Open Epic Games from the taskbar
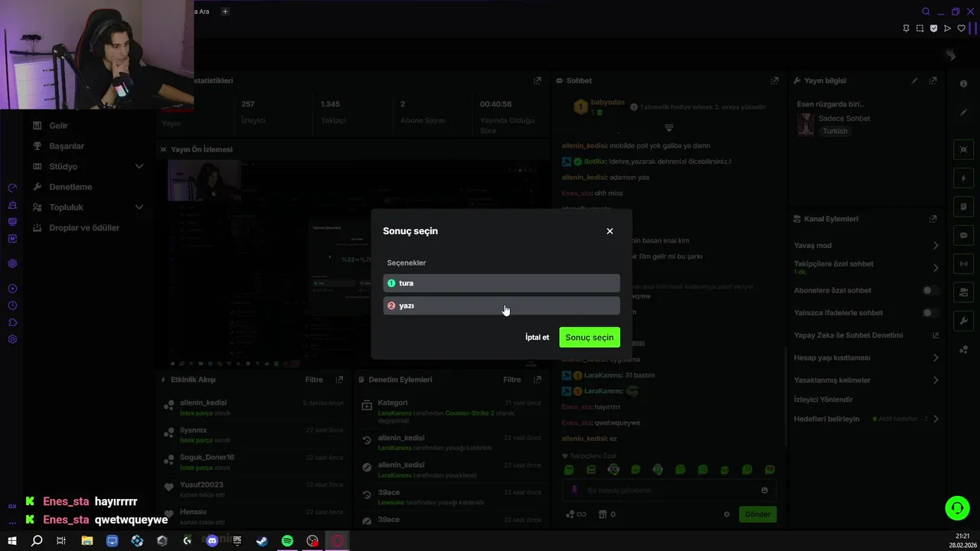980x551 pixels. (237, 541)
